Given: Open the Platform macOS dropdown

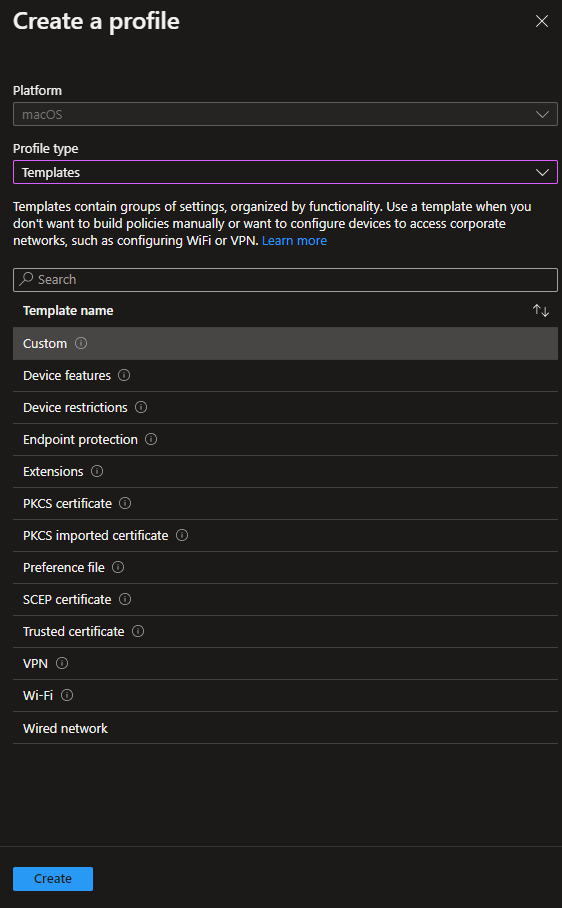Looking at the screenshot, I should [285, 114].
